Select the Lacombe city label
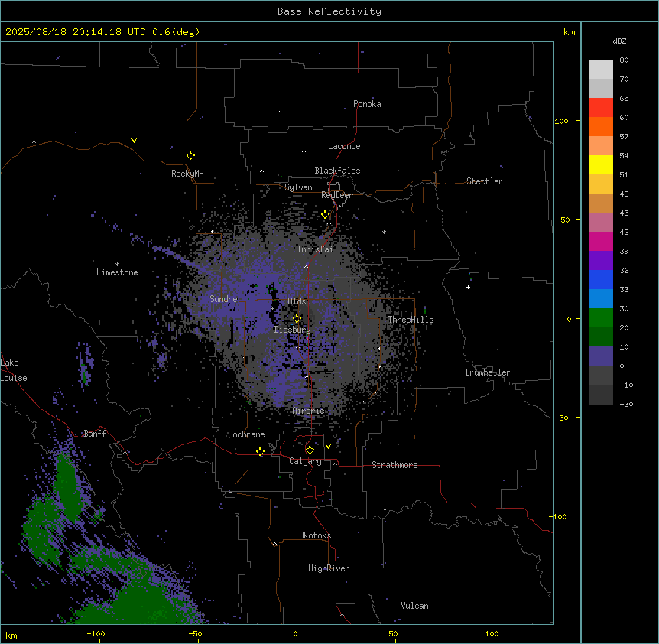The image size is (659, 644). click(344, 146)
